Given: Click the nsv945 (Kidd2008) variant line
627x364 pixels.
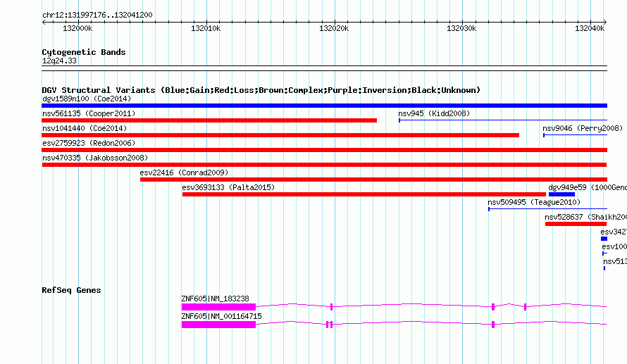Looking at the screenshot, I should (503, 120).
